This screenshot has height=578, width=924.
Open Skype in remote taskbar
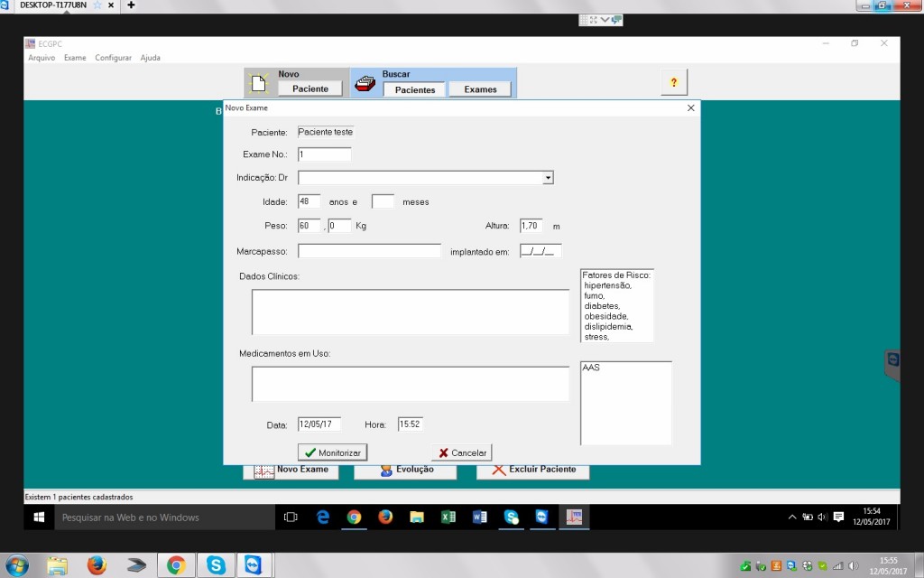pyautogui.click(x=511, y=517)
